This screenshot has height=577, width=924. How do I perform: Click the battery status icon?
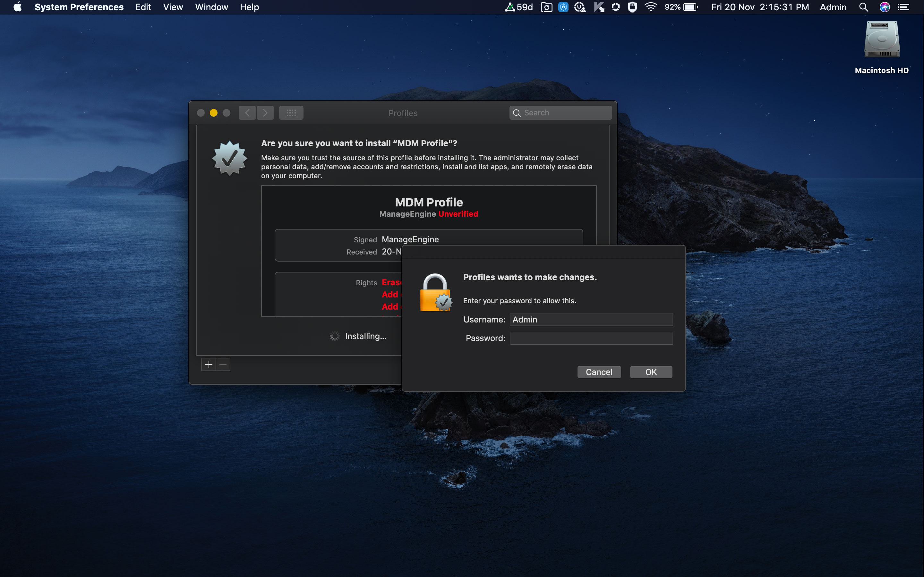tap(690, 7)
